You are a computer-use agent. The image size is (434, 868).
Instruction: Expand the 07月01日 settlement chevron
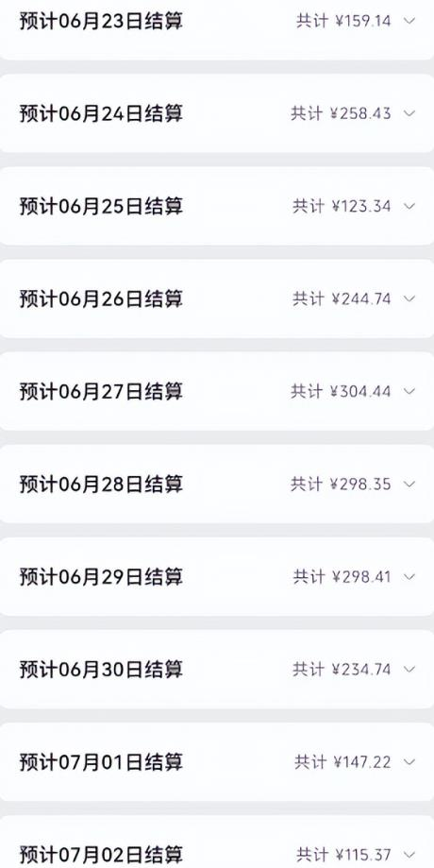point(409,762)
